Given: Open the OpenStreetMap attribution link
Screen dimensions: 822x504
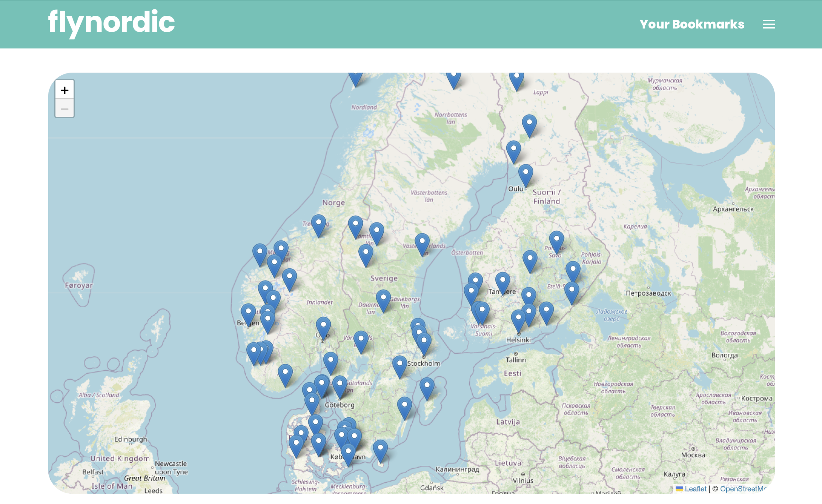Looking at the screenshot, I should (x=743, y=489).
